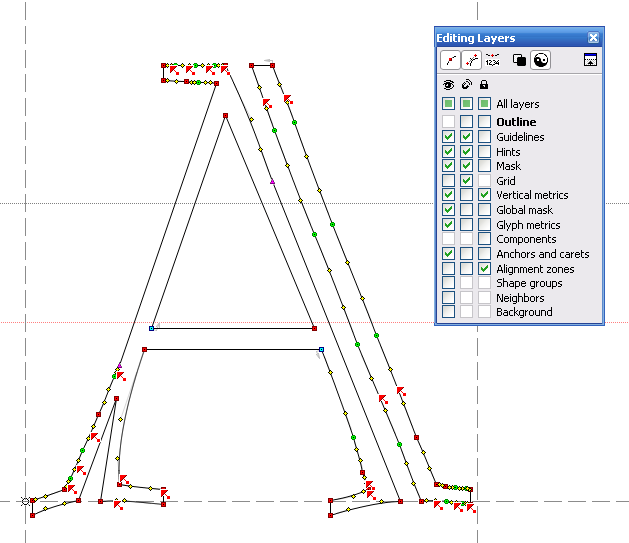
Task: Disable snapping to Grid
Action: [x=466, y=180]
